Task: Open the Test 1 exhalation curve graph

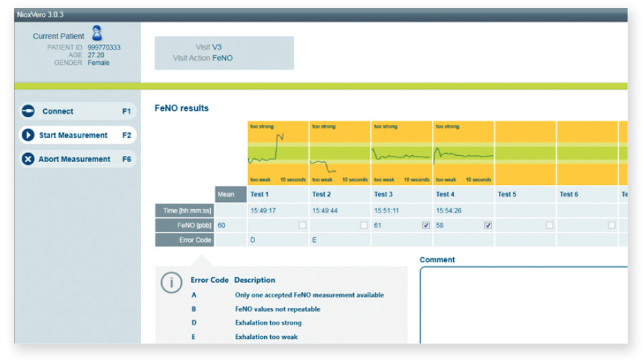Action: pyautogui.click(x=278, y=153)
